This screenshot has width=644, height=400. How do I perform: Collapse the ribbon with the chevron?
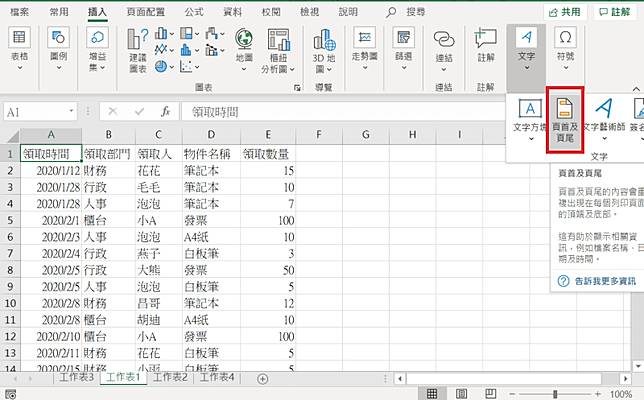point(636,89)
